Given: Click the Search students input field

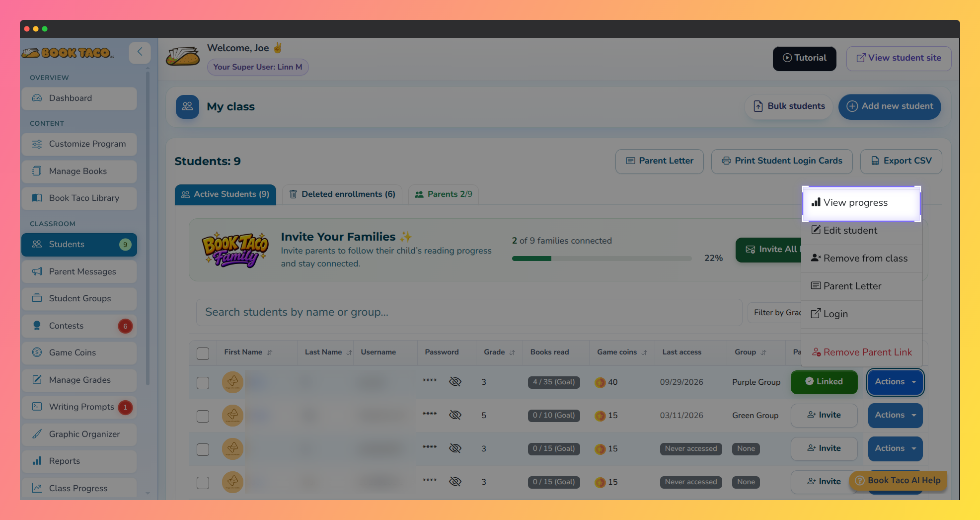Looking at the screenshot, I should [469, 313].
